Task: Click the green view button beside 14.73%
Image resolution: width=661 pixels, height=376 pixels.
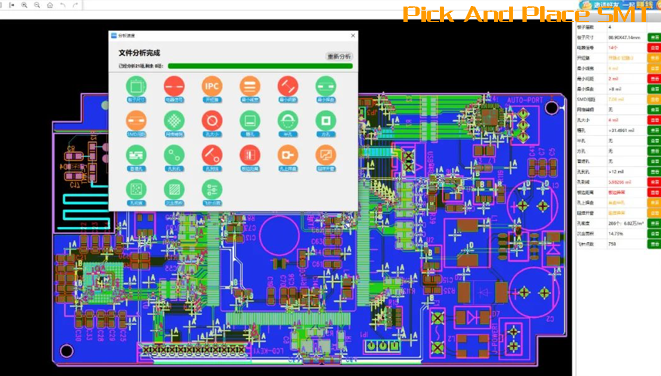Action: [654, 234]
